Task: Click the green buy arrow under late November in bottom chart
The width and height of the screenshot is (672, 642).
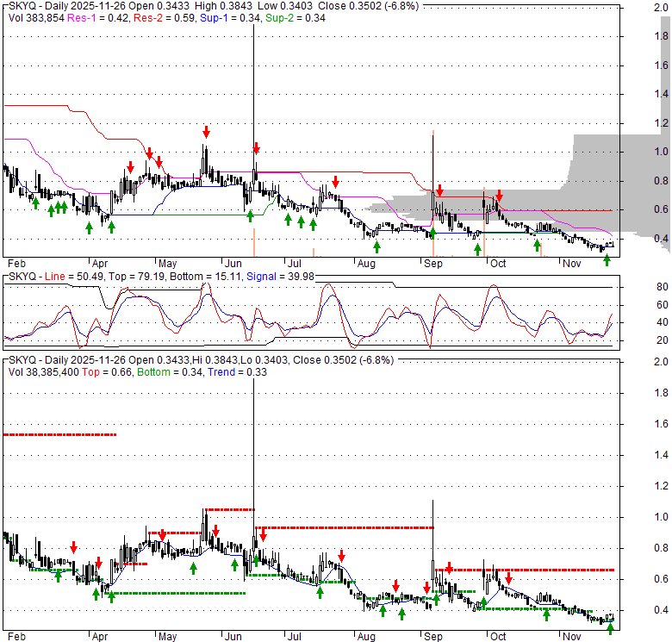Action: tap(611, 629)
